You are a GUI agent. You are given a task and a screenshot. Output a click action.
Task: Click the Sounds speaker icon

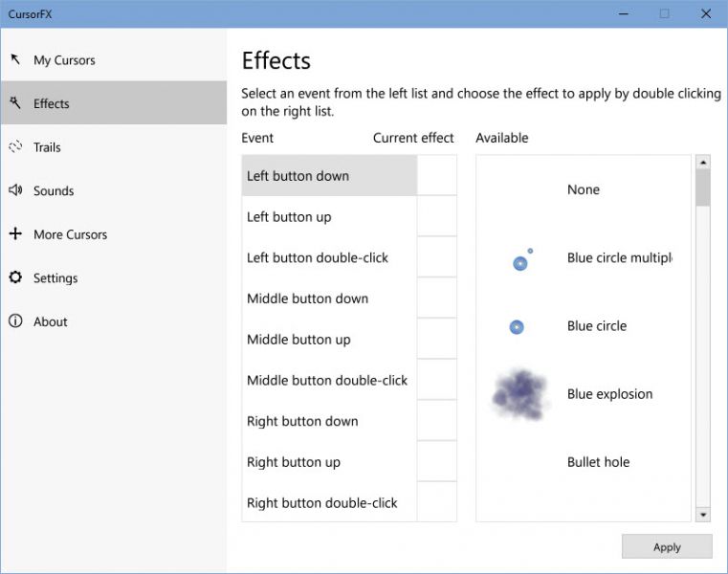15,190
